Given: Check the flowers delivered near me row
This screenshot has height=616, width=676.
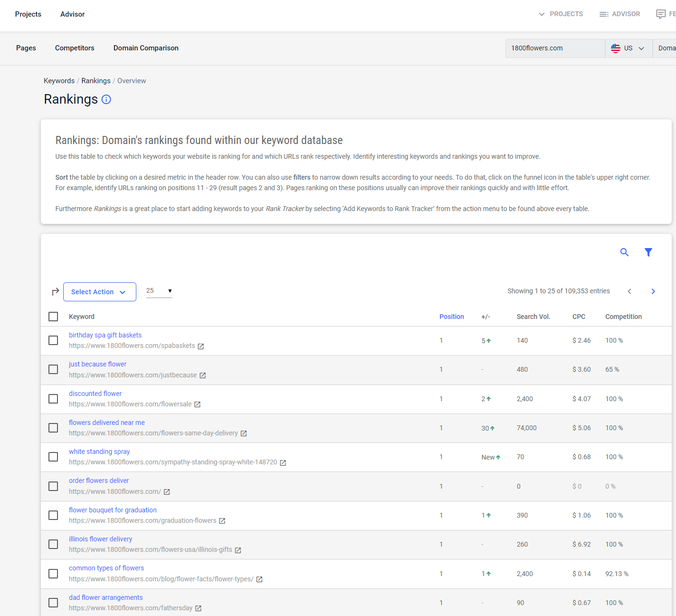Looking at the screenshot, I should pyautogui.click(x=53, y=428).
